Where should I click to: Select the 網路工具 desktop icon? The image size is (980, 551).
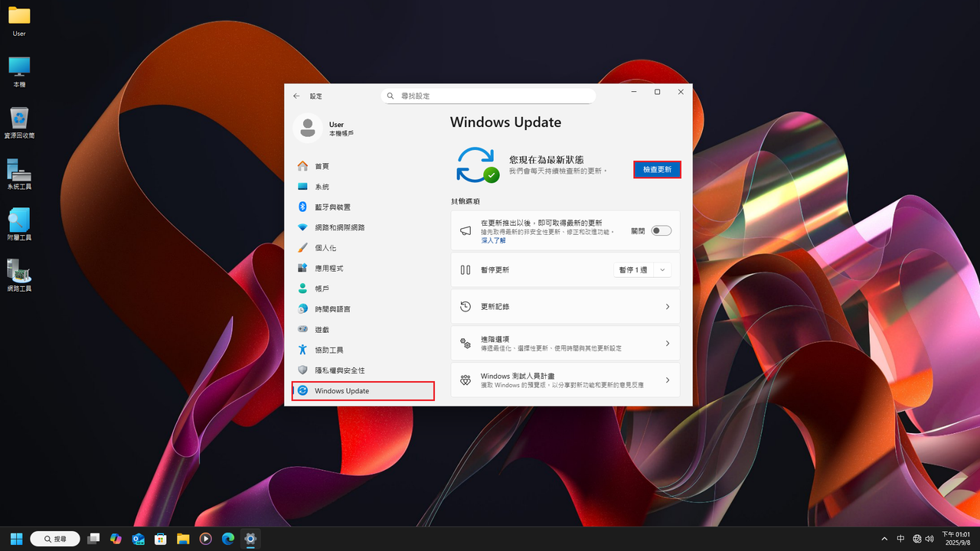[19, 276]
